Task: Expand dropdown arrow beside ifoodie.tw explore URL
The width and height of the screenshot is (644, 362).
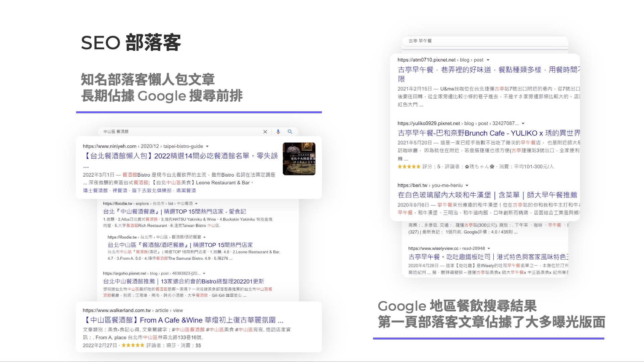Action: (196, 204)
